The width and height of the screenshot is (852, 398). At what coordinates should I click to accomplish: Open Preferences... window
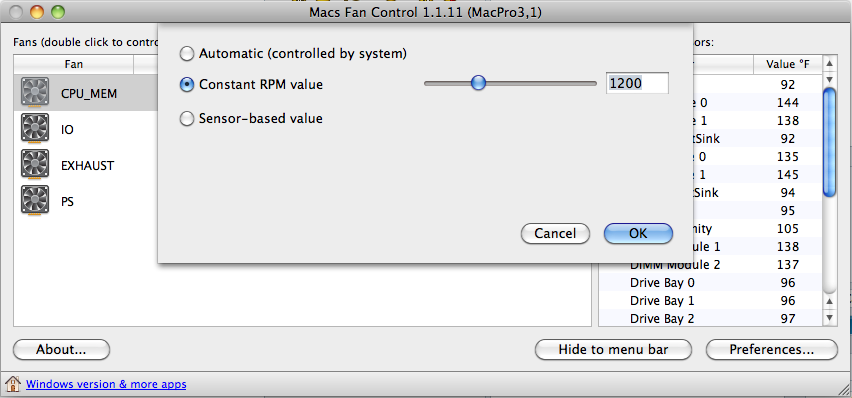coord(772,350)
